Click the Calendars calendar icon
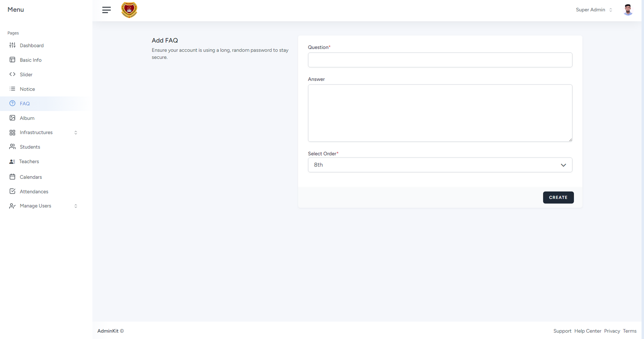Viewport: 644px width, 339px height. (12, 177)
